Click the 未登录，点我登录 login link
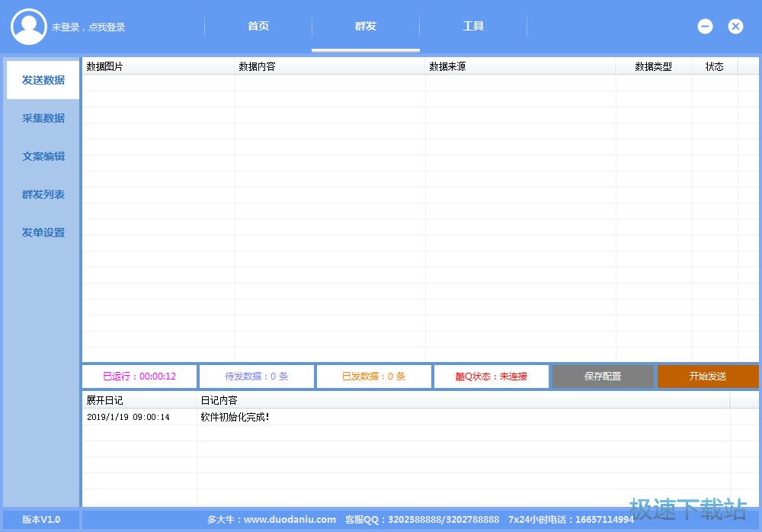Screen dimensions: 762x532 [88, 27]
